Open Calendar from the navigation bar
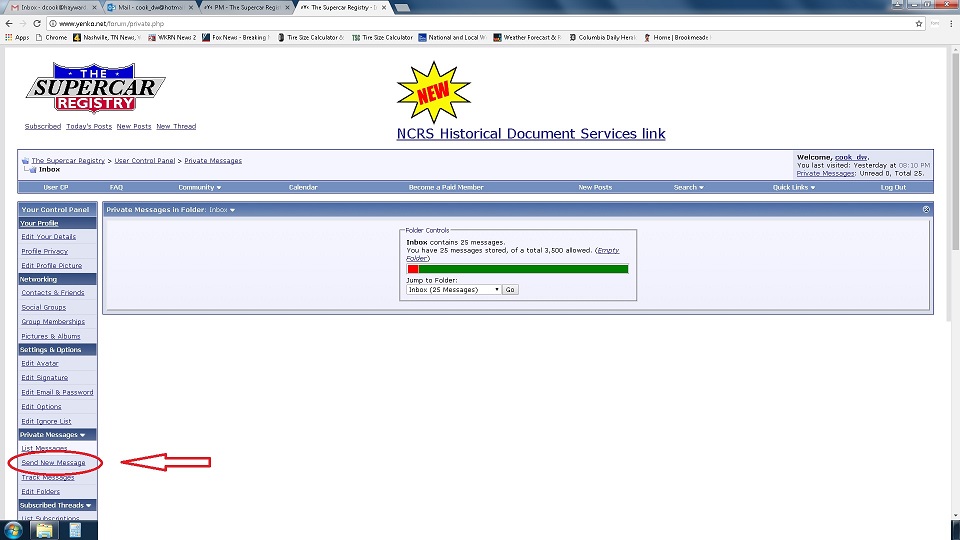Screen dimensions: 960x540 303,187
